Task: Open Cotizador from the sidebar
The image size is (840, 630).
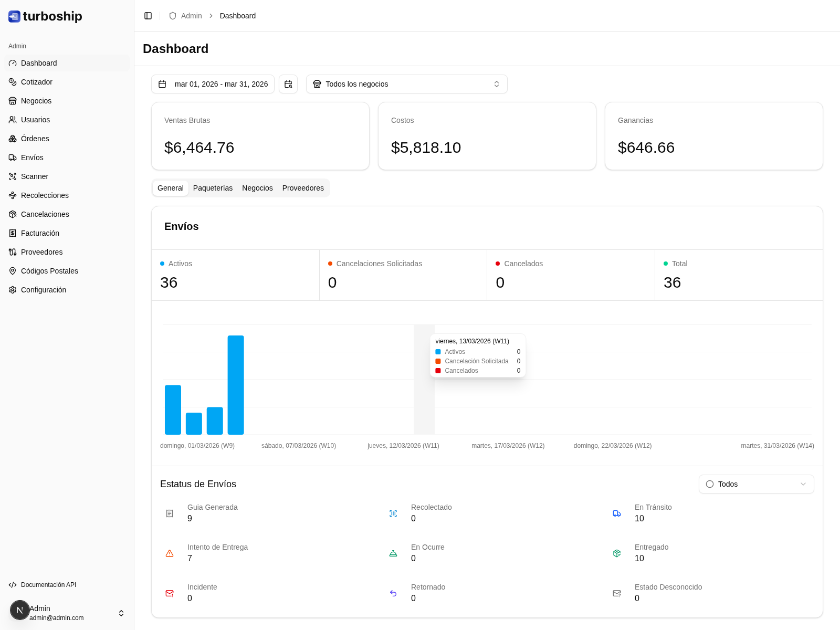Action: pos(37,82)
